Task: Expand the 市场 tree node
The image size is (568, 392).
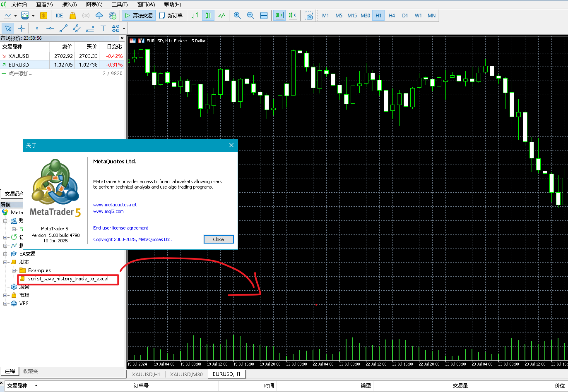Action: coord(6,295)
